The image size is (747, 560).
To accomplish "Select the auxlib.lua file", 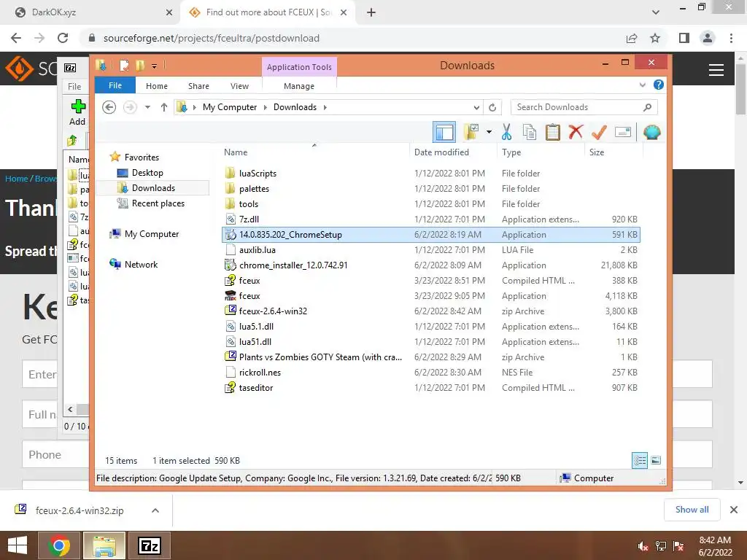I will point(430,249).
